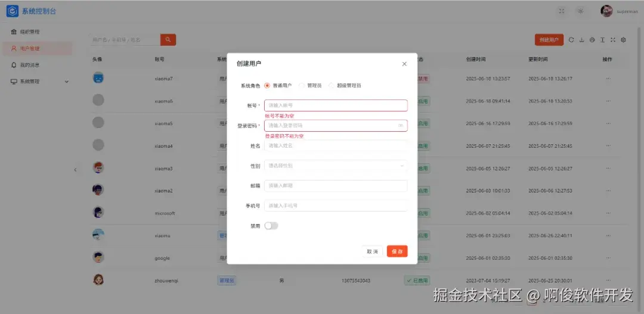
Task: Open the superman profile avatar
Action: coord(606,11)
